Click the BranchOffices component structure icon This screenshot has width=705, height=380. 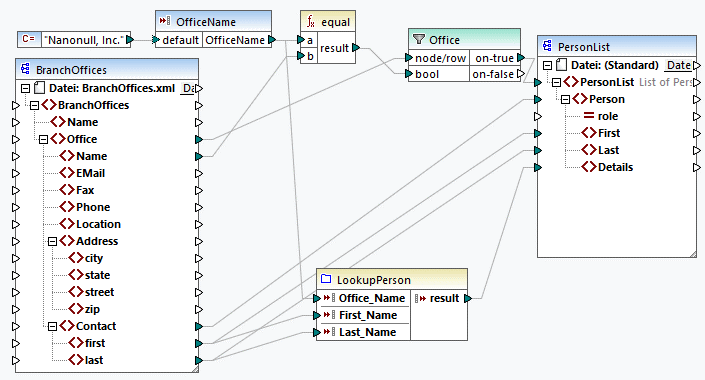pyautogui.click(x=25, y=69)
